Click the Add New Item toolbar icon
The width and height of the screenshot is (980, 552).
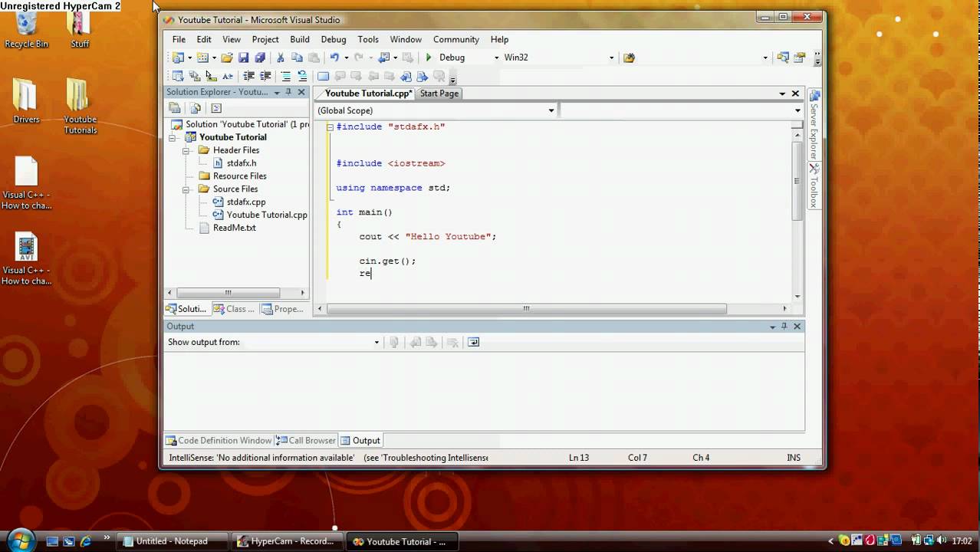202,58
